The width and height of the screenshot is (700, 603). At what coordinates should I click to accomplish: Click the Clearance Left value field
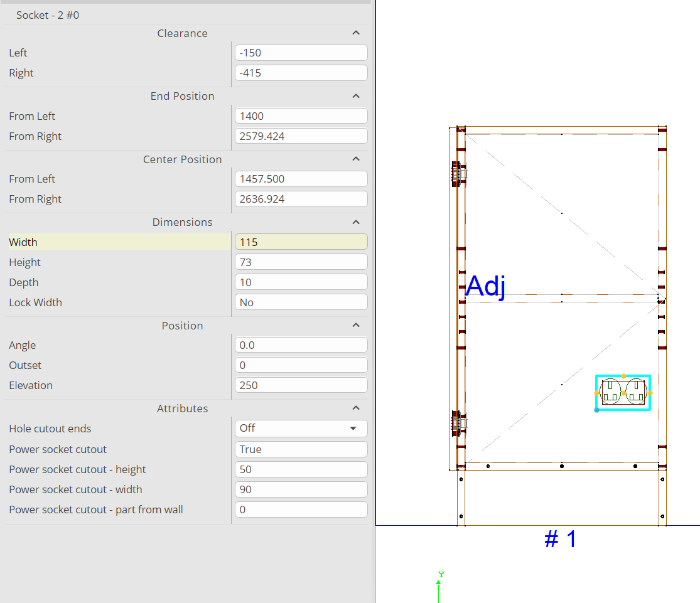[x=301, y=53]
